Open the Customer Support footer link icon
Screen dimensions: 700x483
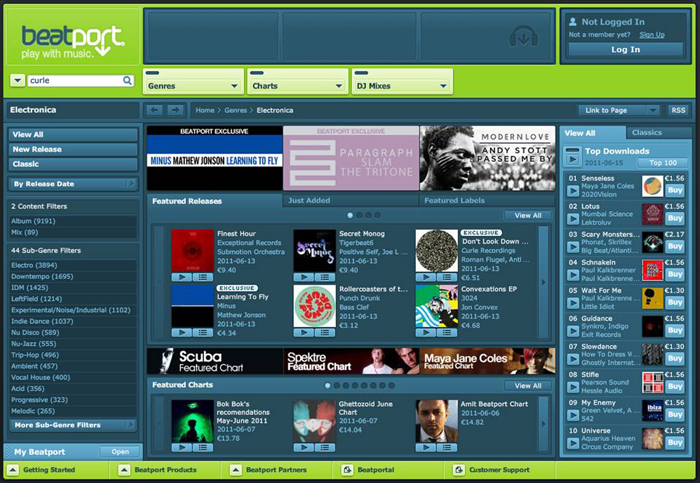(x=458, y=470)
